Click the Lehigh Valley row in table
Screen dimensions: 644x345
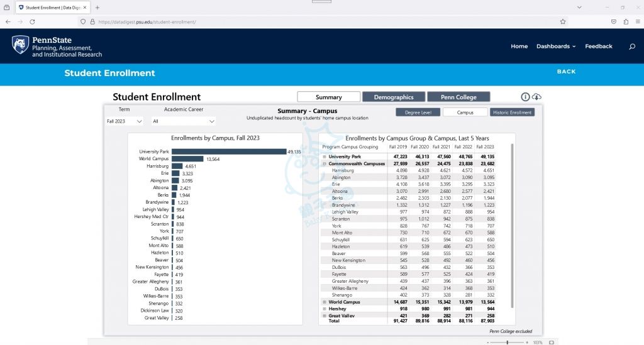coord(408,212)
